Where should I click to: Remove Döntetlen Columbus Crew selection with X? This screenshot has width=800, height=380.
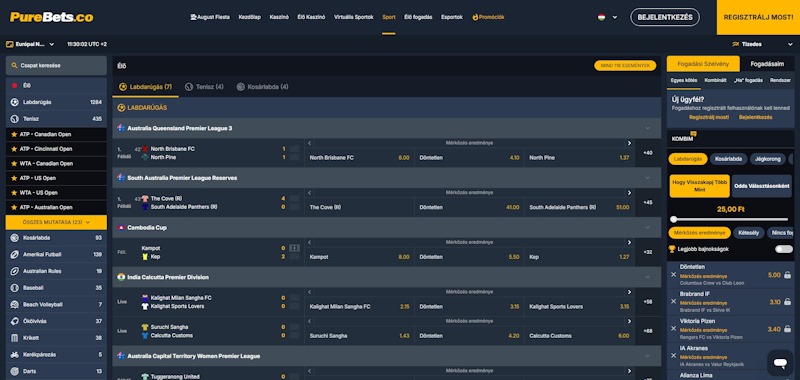tap(673, 274)
